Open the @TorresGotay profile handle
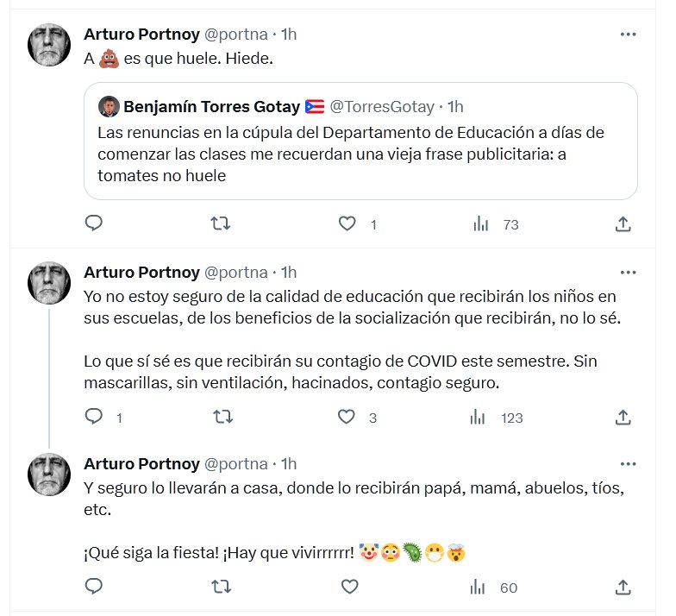Image resolution: width=676 pixels, height=616 pixels. [x=384, y=107]
